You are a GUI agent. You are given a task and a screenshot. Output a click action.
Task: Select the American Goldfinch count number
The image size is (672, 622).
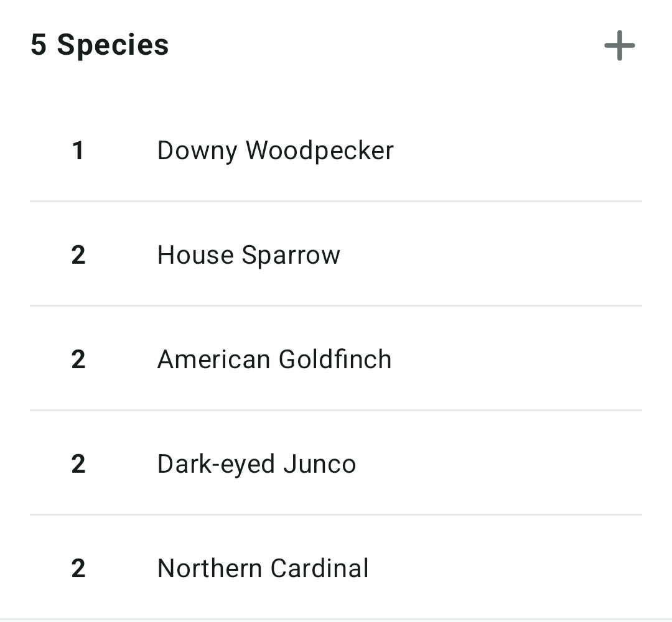[78, 360]
